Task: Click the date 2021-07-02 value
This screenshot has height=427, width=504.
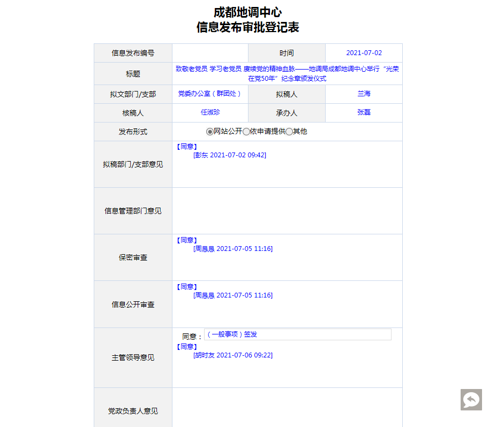Action: coord(364,53)
